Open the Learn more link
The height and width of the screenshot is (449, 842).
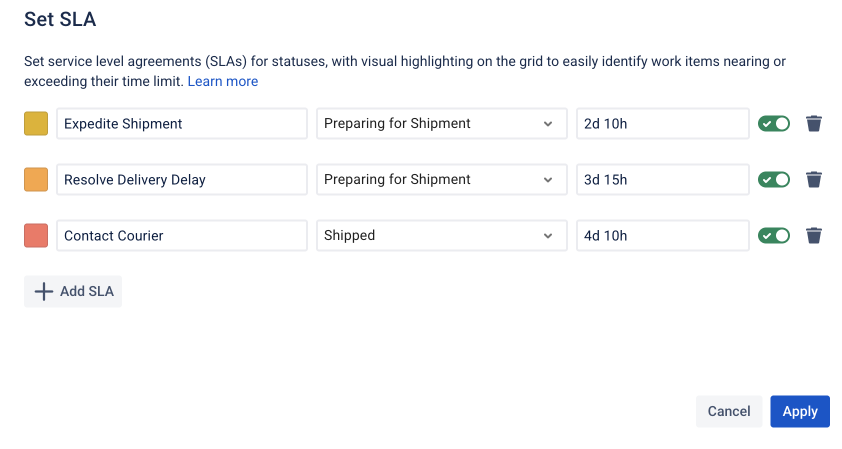point(223,81)
